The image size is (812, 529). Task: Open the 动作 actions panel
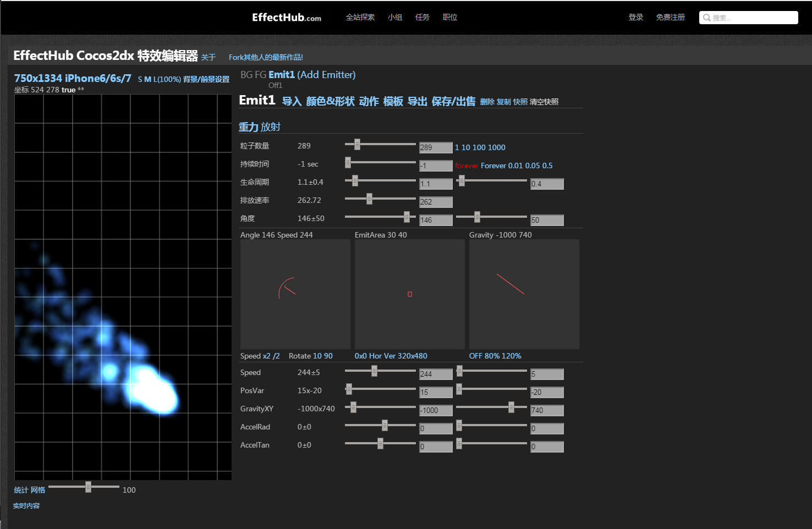tap(368, 101)
